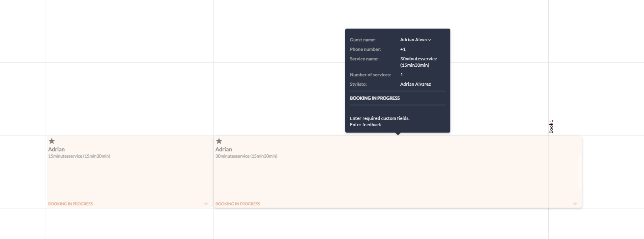Click the stylist value Adrian Alvarez in the tooltip
The height and width of the screenshot is (239, 644).
415,84
